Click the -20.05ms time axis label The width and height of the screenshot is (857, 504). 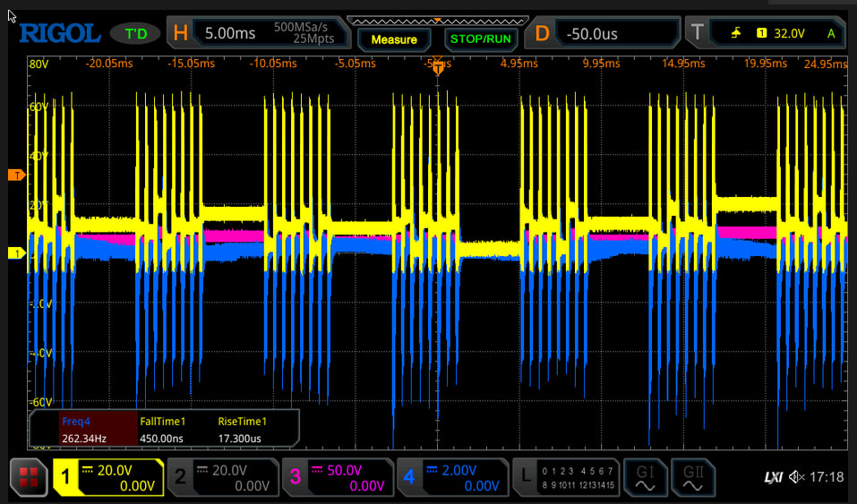(x=109, y=64)
